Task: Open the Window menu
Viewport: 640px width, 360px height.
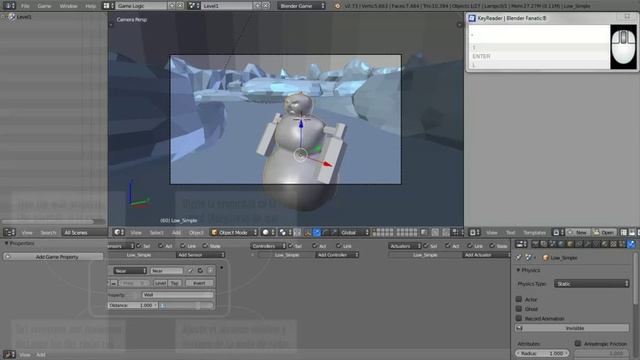Action: click(68, 6)
